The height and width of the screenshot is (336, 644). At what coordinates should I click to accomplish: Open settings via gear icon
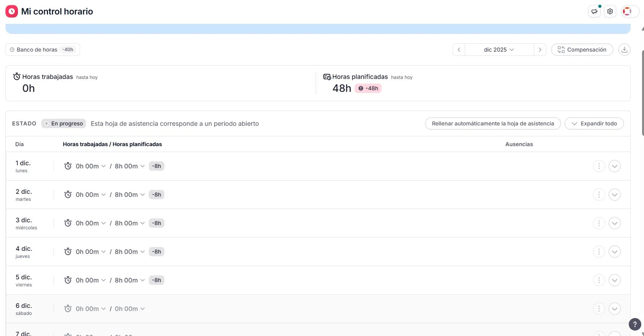(x=610, y=12)
